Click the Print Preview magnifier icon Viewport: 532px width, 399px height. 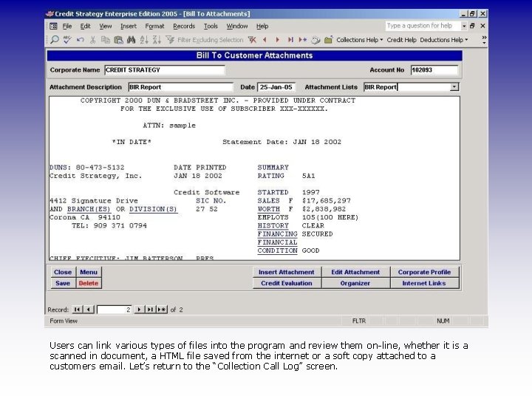[55, 40]
